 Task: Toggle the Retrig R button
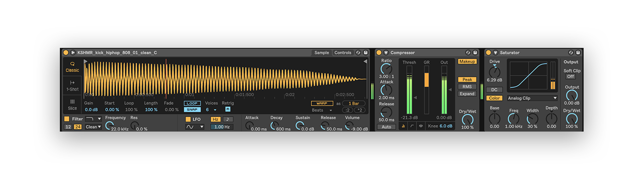point(227,109)
